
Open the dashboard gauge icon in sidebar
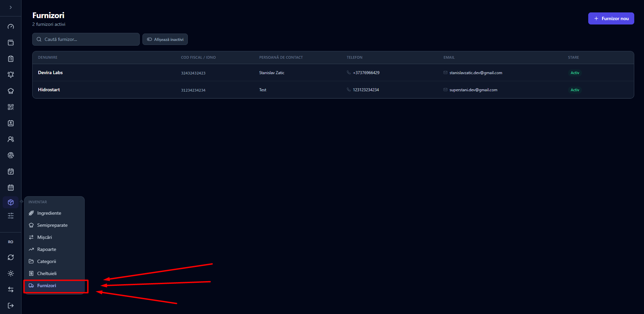tap(11, 27)
